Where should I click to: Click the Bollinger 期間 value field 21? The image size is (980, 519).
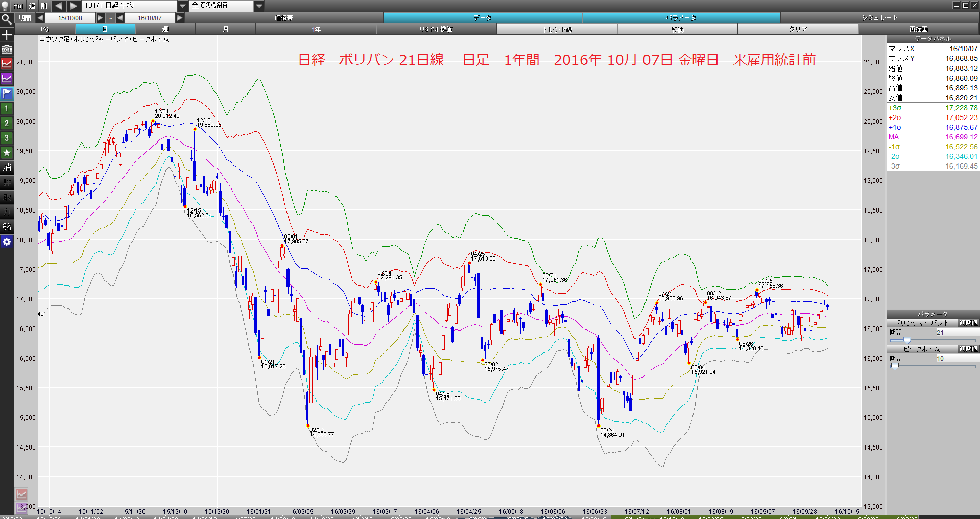(x=957, y=332)
